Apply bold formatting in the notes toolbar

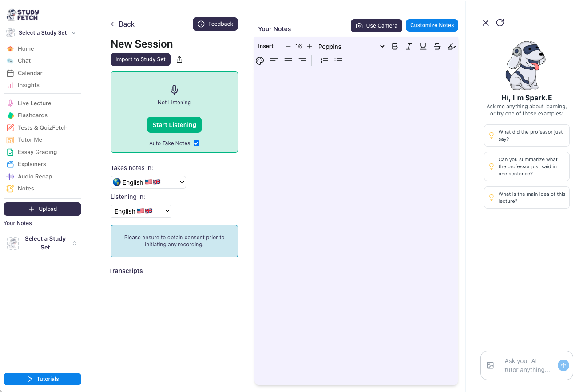394,46
